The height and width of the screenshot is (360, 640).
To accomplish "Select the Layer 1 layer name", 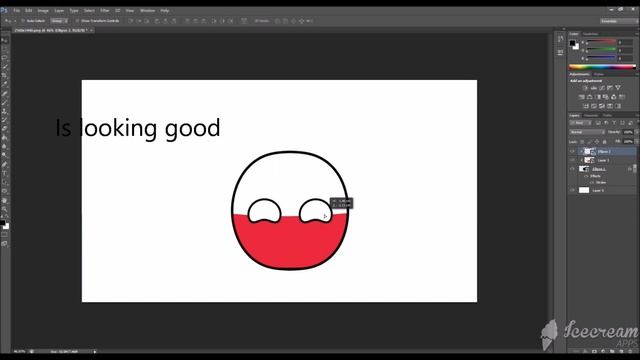I will 603,160.
